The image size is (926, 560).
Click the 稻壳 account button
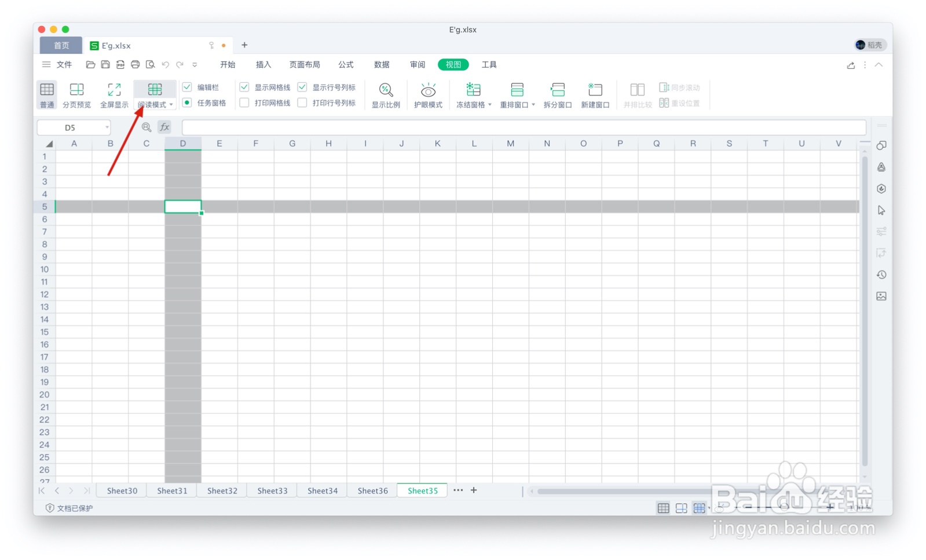coord(870,45)
